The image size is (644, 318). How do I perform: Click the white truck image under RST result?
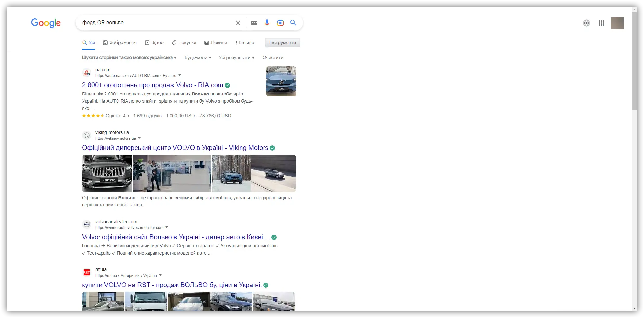[146, 302]
